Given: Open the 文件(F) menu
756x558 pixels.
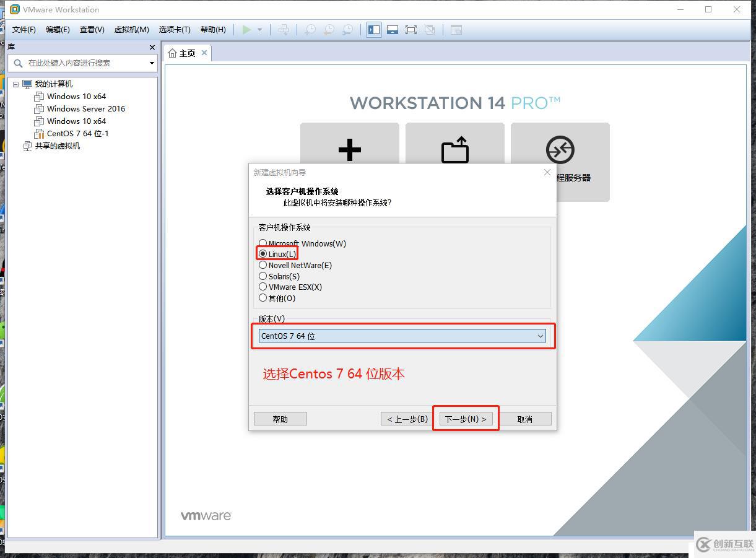Looking at the screenshot, I should point(24,30).
